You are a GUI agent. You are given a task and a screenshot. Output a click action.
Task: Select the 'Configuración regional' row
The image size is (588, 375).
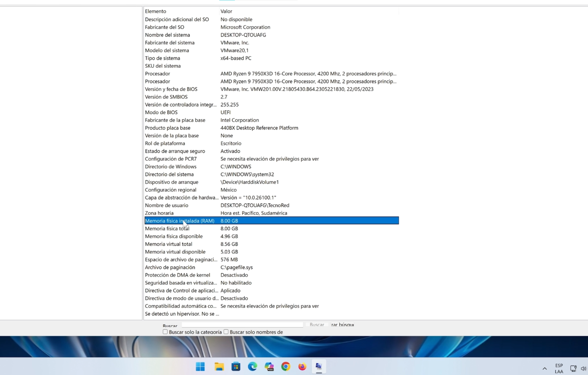click(272, 190)
